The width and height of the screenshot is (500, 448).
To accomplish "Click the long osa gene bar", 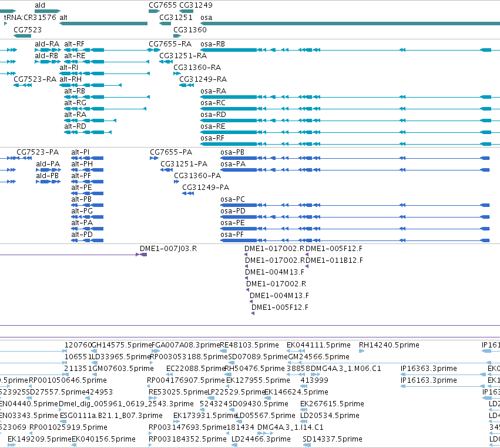I will pyautogui.click(x=350, y=24).
